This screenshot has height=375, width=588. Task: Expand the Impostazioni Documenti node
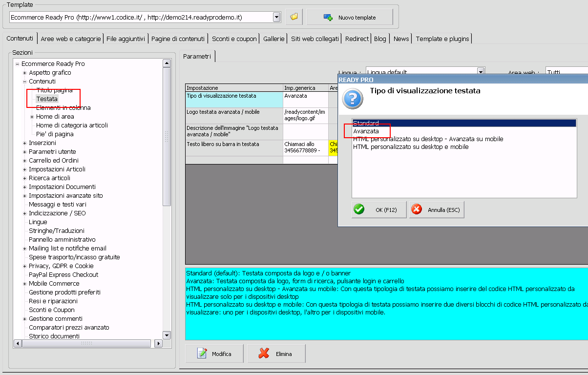pos(24,187)
